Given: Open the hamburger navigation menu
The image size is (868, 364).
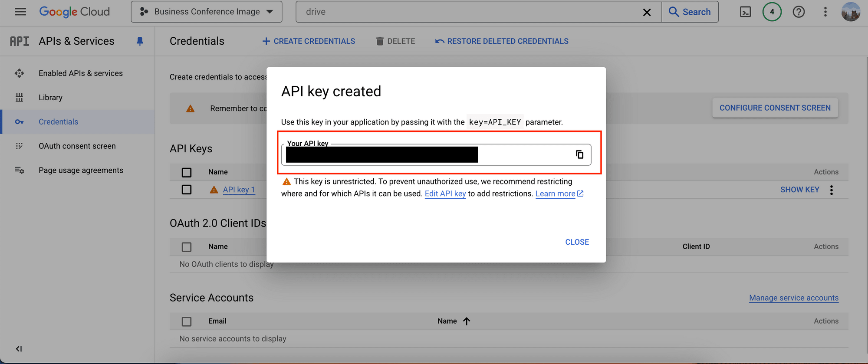Looking at the screenshot, I should (20, 12).
